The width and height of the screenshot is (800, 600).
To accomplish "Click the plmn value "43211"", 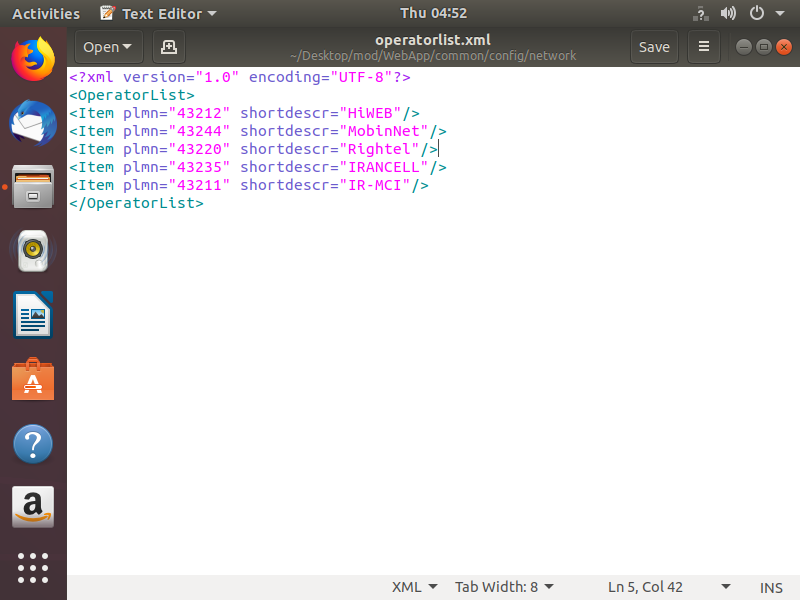I will (199, 185).
